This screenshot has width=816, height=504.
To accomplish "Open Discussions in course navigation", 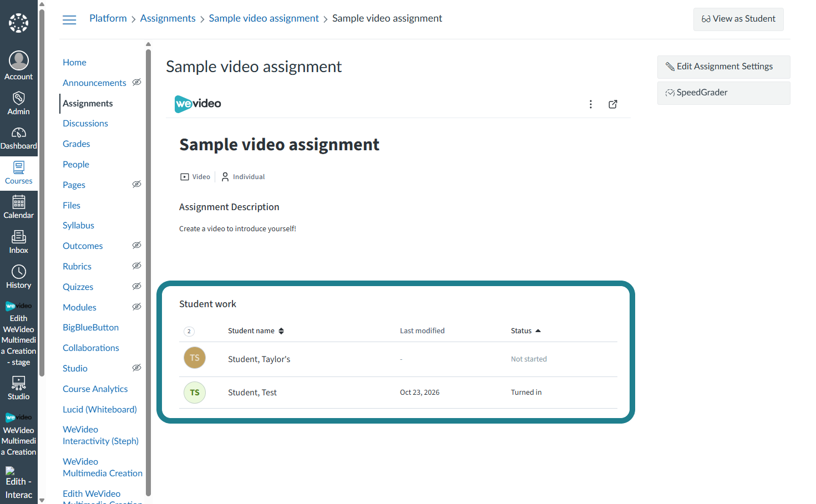I will [85, 124].
